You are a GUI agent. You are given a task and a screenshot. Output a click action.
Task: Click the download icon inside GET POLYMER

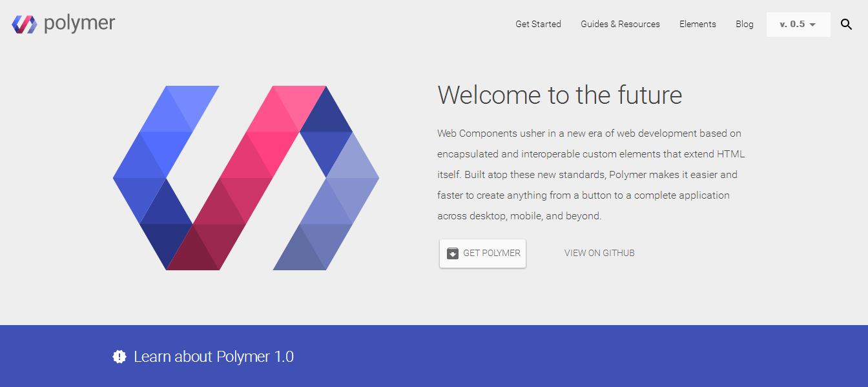pos(453,253)
